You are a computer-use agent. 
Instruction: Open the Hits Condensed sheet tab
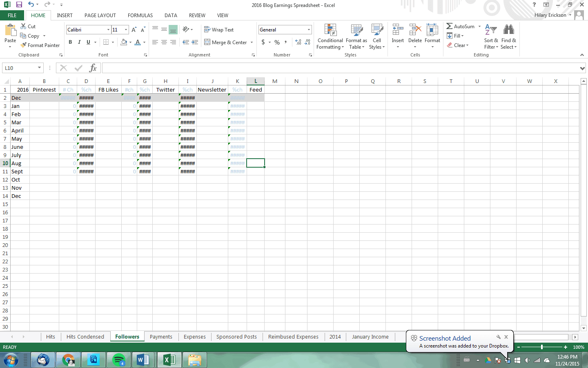(x=85, y=337)
